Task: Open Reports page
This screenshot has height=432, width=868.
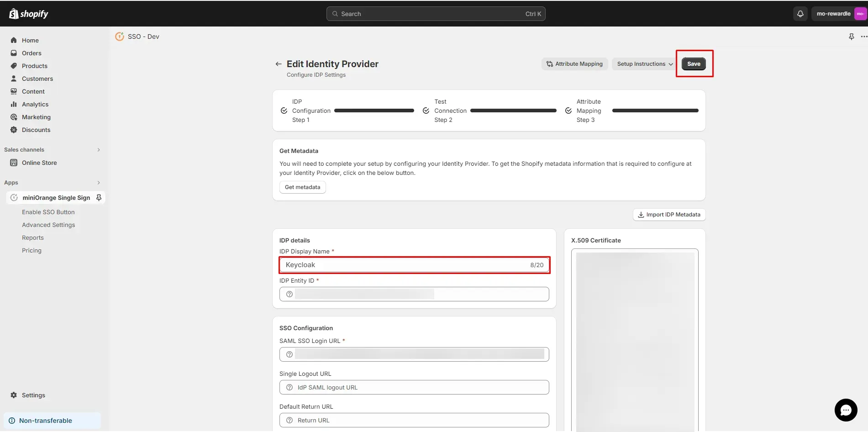Action: pos(33,237)
